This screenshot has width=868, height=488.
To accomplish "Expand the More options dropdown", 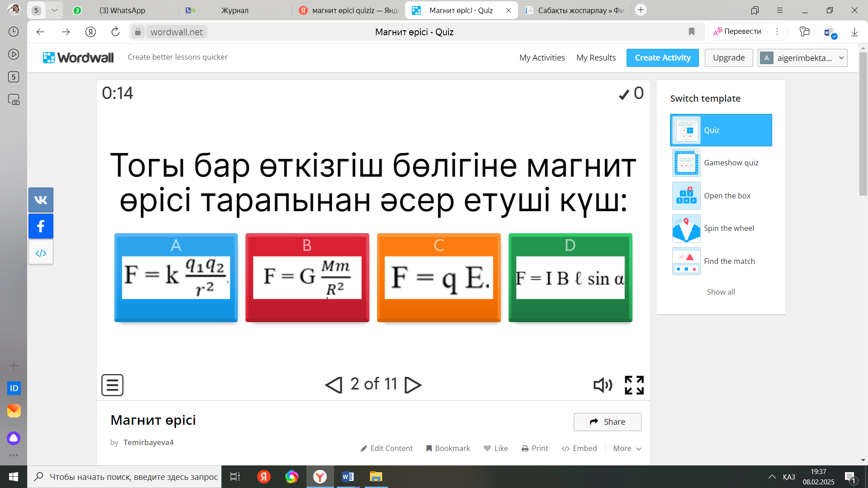I will pyautogui.click(x=627, y=448).
